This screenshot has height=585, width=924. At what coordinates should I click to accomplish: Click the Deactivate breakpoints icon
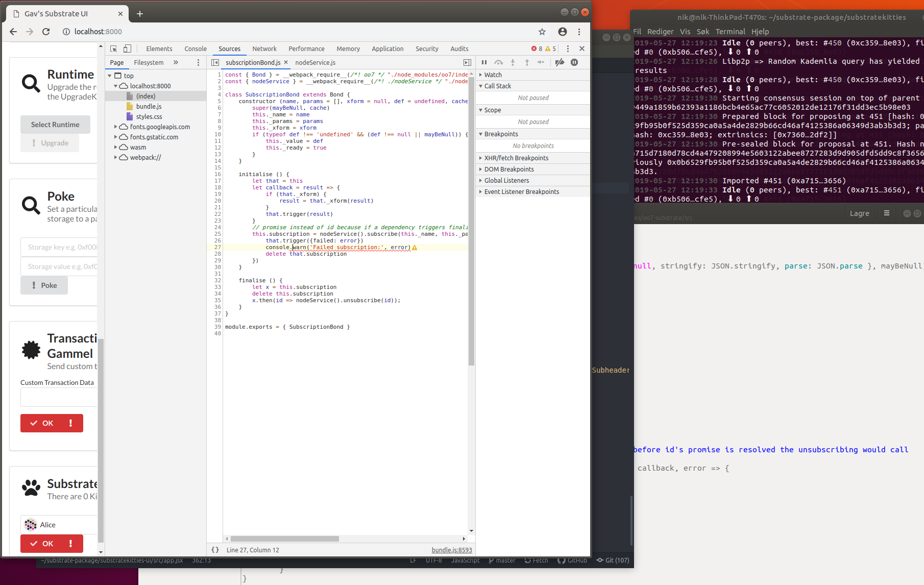[x=560, y=62]
